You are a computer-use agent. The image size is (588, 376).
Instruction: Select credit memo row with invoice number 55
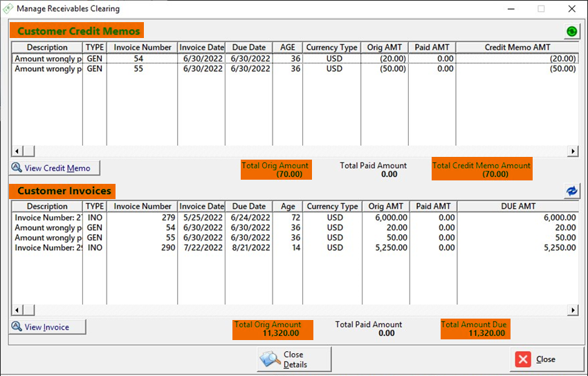[x=295, y=68]
